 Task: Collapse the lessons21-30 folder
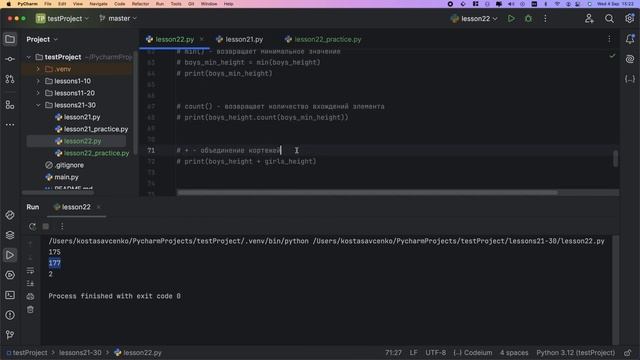click(38, 105)
